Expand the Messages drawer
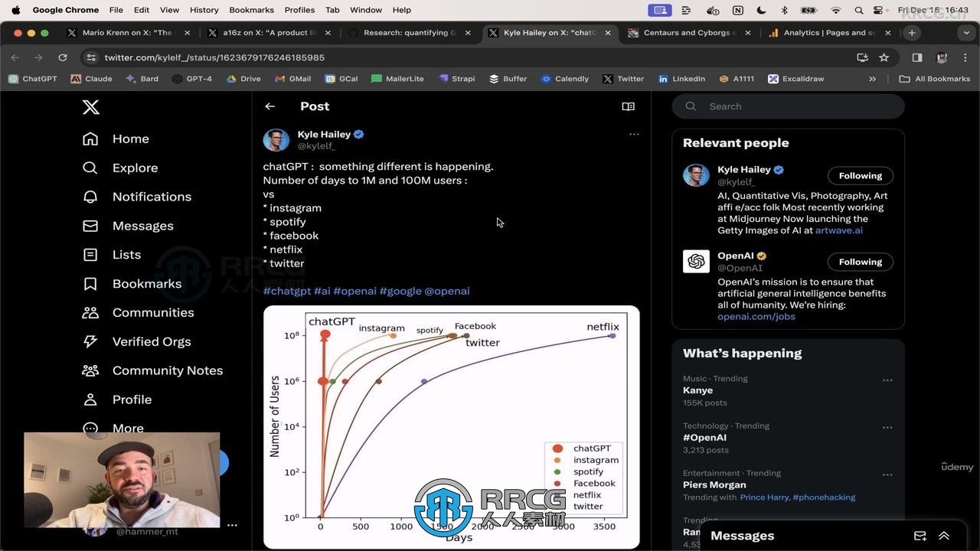This screenshot has width=980, height=551. 944,536
